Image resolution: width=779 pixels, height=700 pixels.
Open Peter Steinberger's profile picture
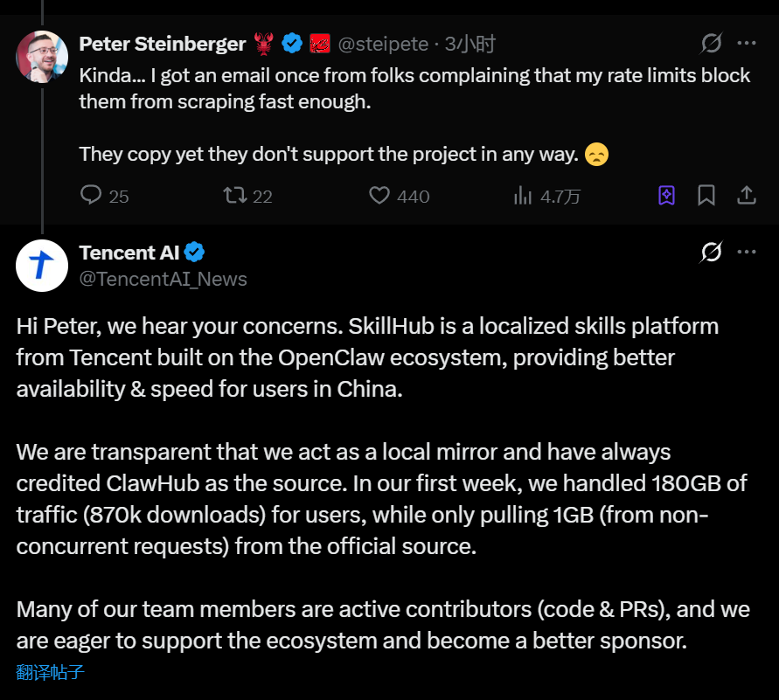coord(42,57)
